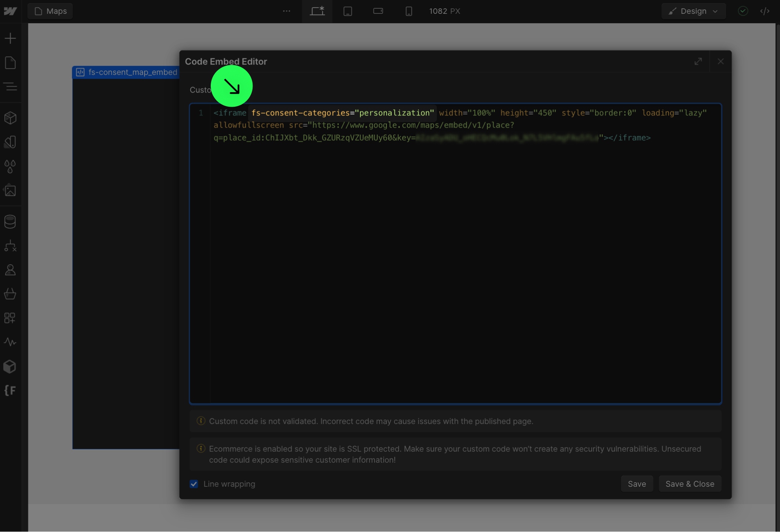
Task: Click the Save button
Action: (637, 484)
